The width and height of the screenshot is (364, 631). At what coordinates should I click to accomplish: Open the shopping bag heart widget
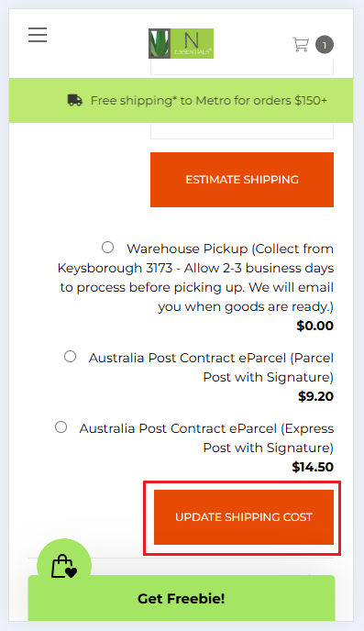[64, 565]
